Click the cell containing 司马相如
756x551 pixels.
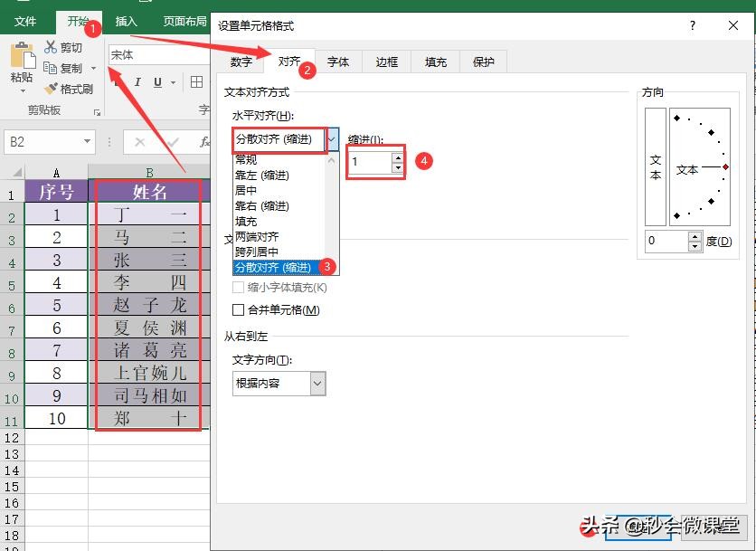149,395
